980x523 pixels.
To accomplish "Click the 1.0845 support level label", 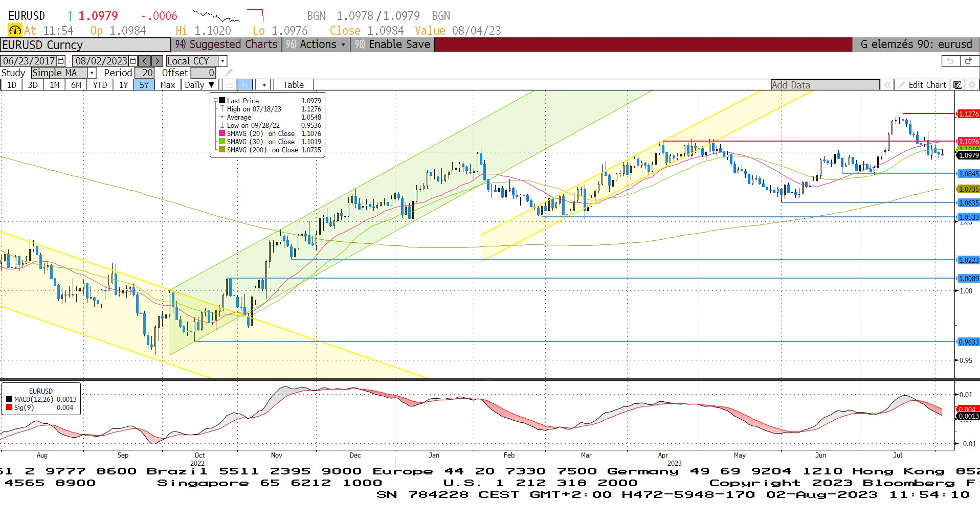I will click(x=968, y=174).
